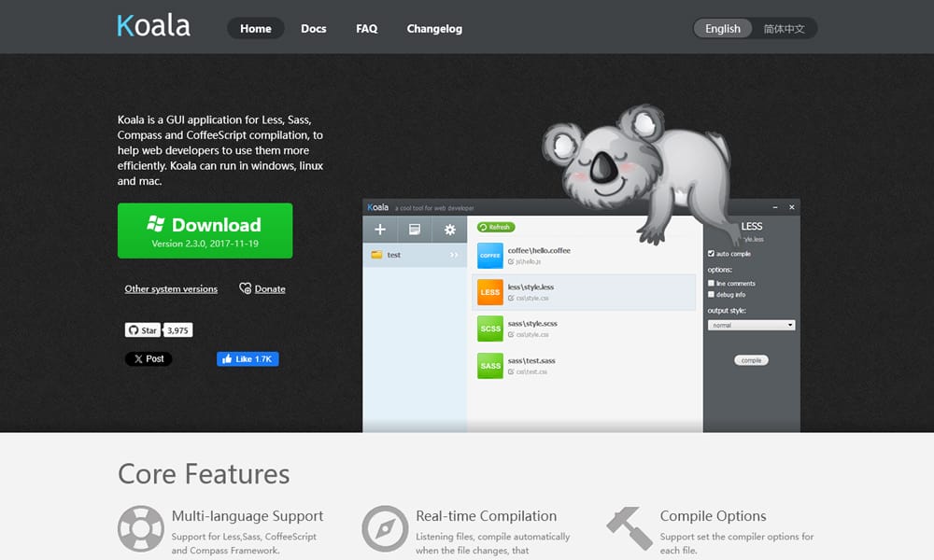
Task: Open the gear settings icon in Koala
Action: click(x=449, y=230)
